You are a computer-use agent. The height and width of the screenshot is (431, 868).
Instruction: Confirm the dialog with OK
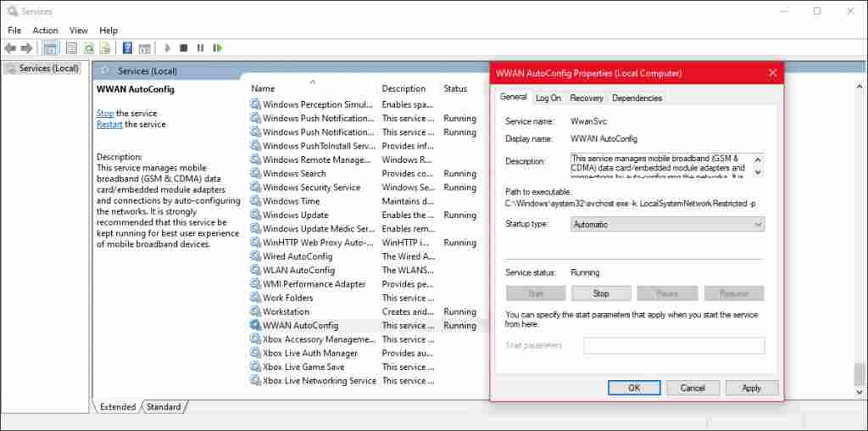(634, 389)
